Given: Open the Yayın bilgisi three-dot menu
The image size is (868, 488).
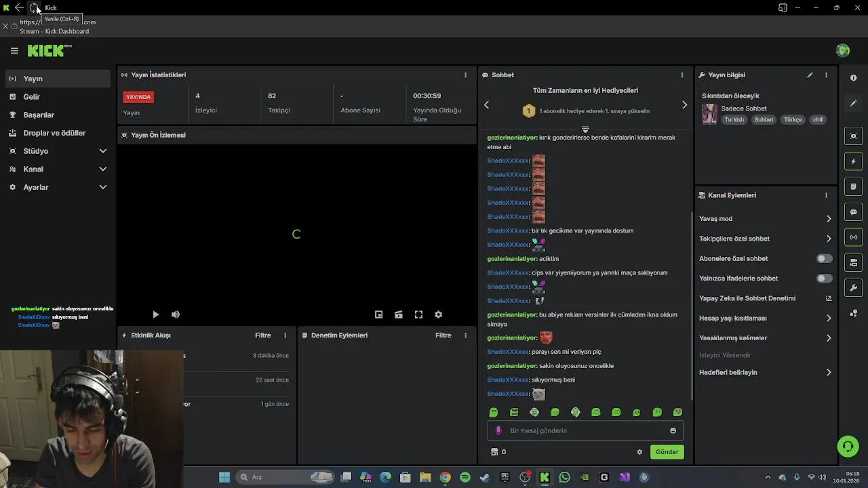Looking at the screenshot, I should [x=826, y=75].
